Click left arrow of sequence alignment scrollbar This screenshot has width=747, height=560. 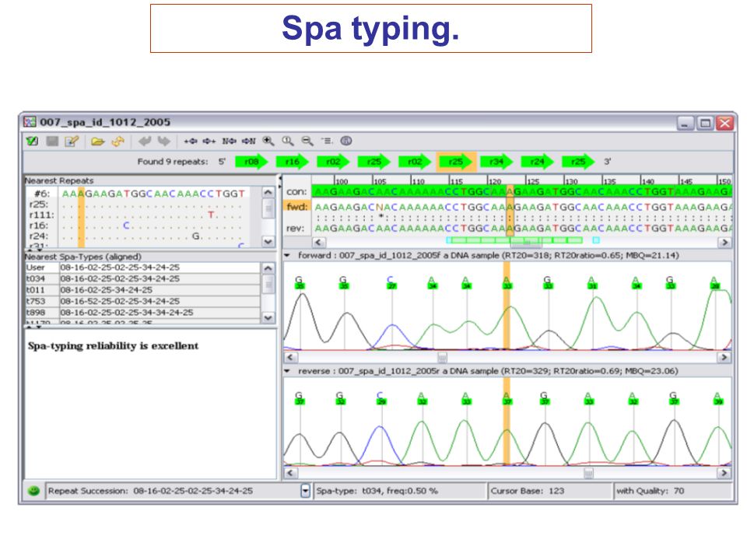pos(319,242)
